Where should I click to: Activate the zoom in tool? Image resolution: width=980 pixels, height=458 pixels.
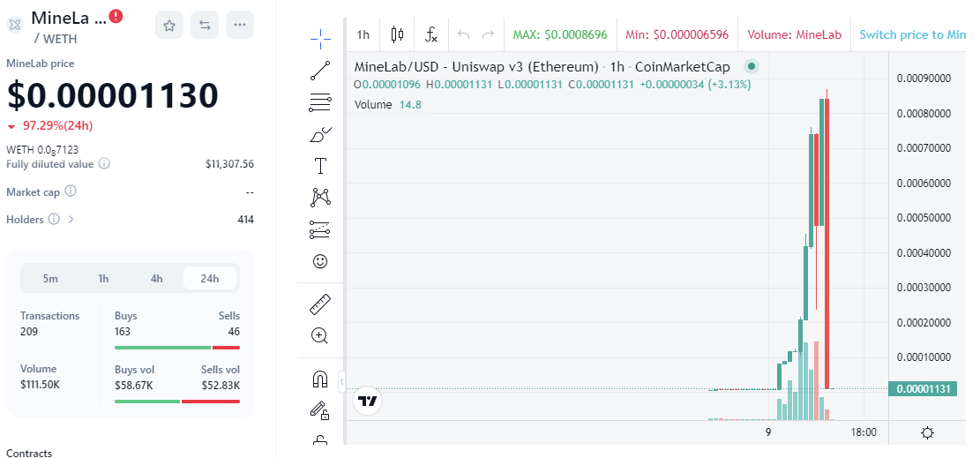[x=320, y=336]
